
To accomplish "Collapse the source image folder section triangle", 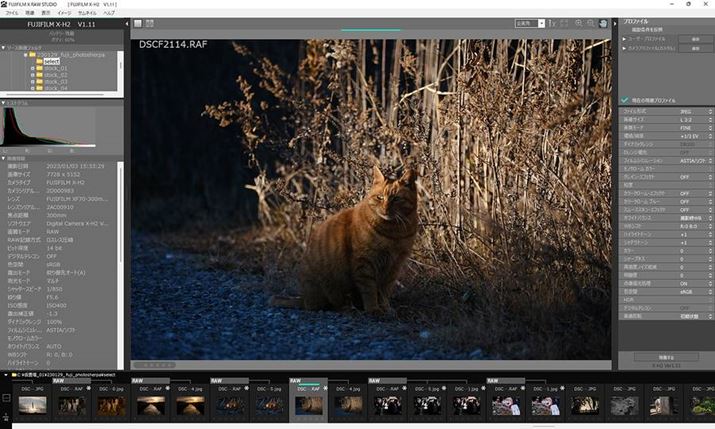I will pos(3,47).
